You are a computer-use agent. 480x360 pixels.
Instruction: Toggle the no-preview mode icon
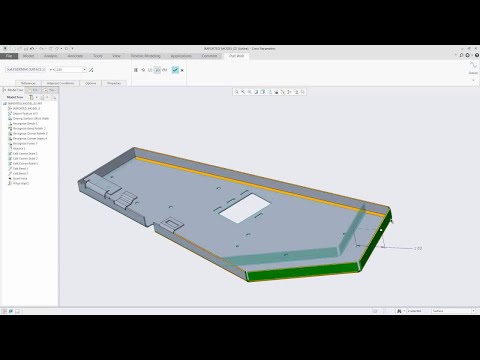143,70
